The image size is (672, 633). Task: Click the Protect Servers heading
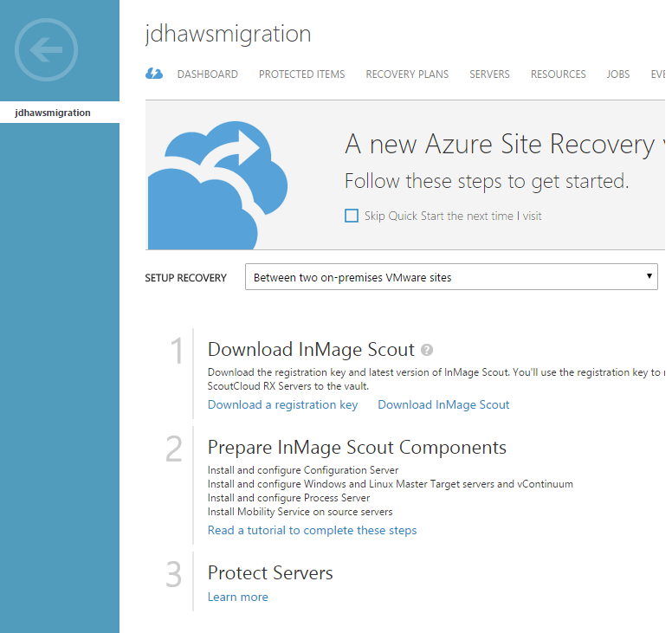[x=270, y=573]
